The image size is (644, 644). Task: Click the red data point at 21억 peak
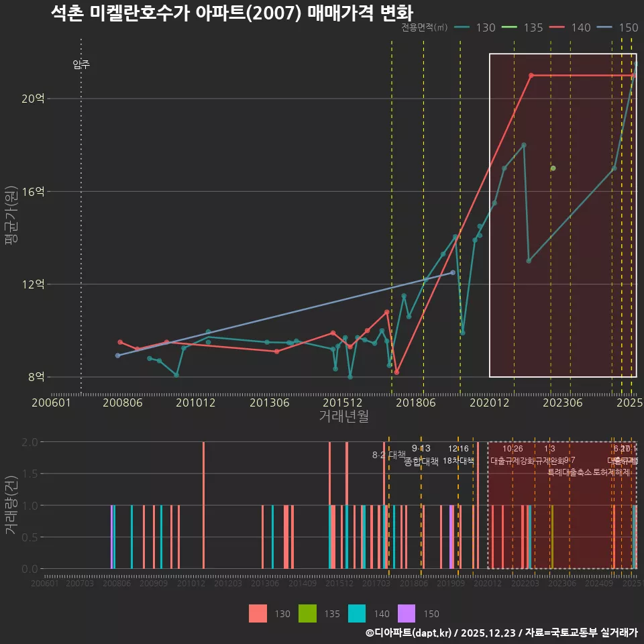point(531,75)
